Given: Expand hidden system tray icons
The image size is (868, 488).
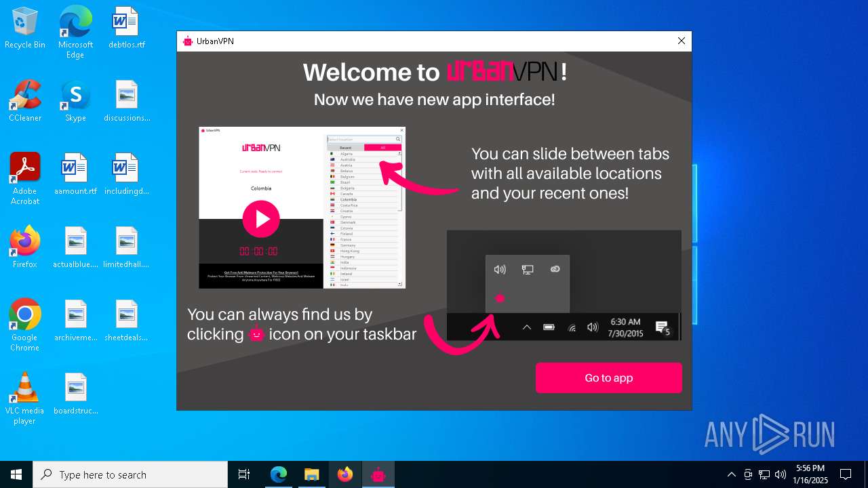Looking at the screenshot, I should [731, 474].
